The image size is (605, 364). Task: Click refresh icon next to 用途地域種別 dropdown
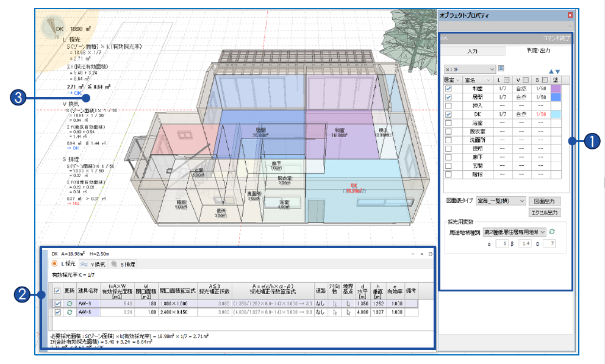pyautogui.click(x=553, y=232)
